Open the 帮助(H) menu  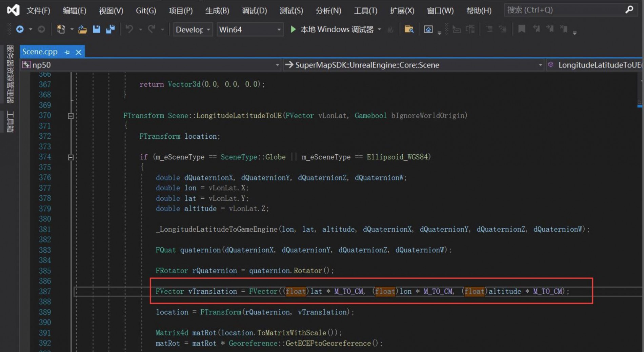coord(479,11)
